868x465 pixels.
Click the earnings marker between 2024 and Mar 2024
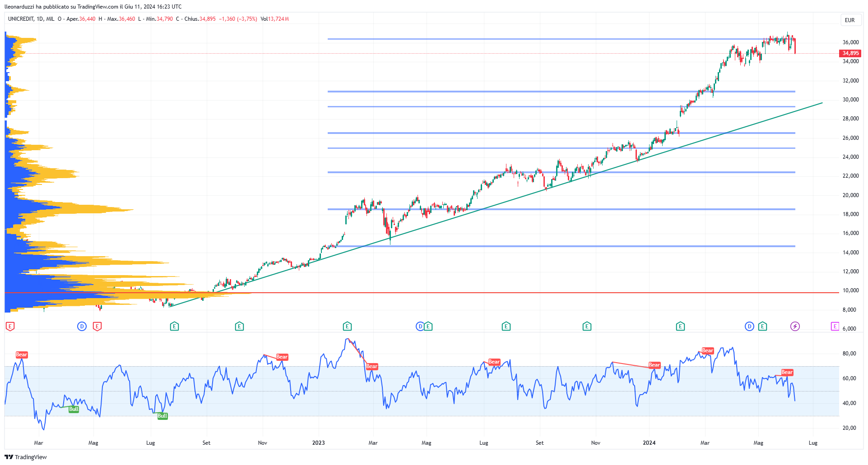tap(680, 326)
